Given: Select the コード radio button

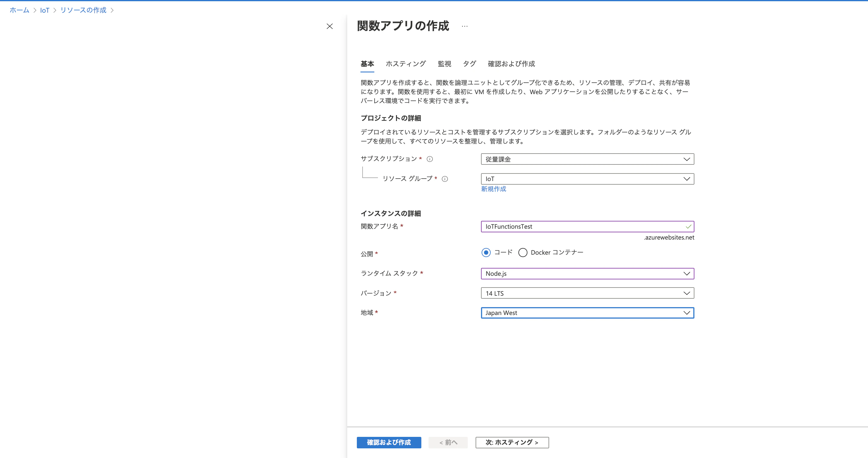Looking at the screenshot, I should [x=486, y=253].
